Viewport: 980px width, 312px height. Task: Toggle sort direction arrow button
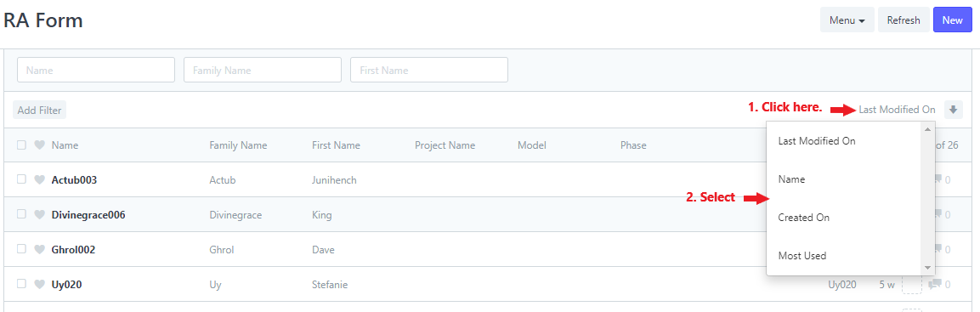[953, 110]
